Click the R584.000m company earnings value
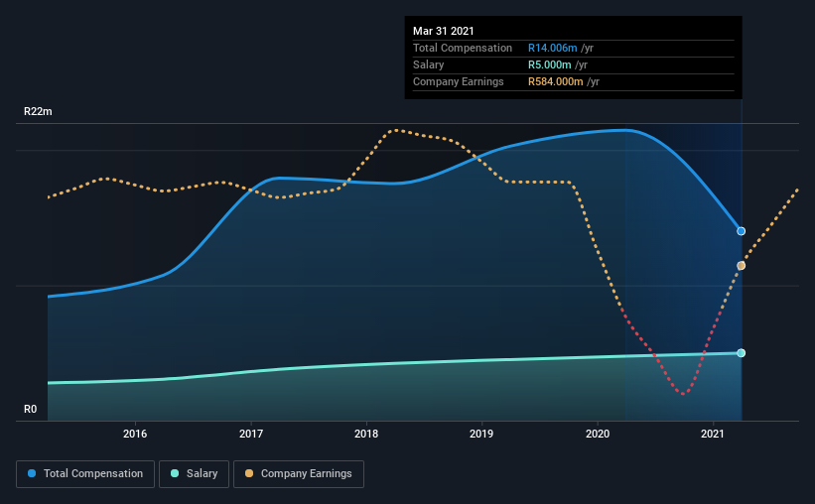Image resolution: width=815 pixels, height=504 pixels. click(556, 81)
